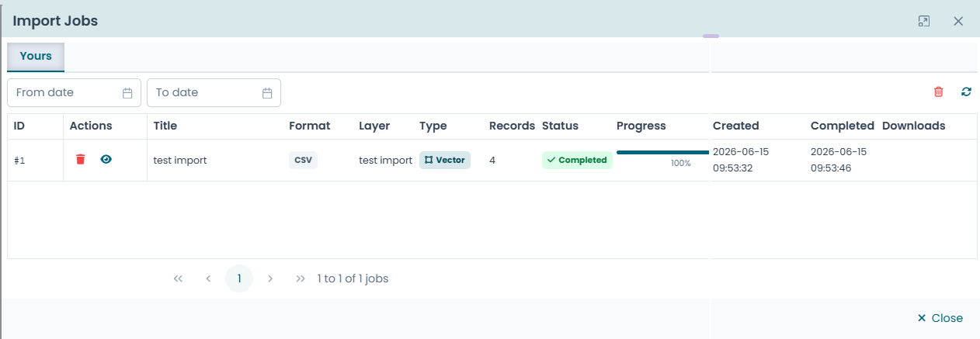Select page 1 in paginator
Viewport: 980px width, 339px height.
click(x=239, y=278)
